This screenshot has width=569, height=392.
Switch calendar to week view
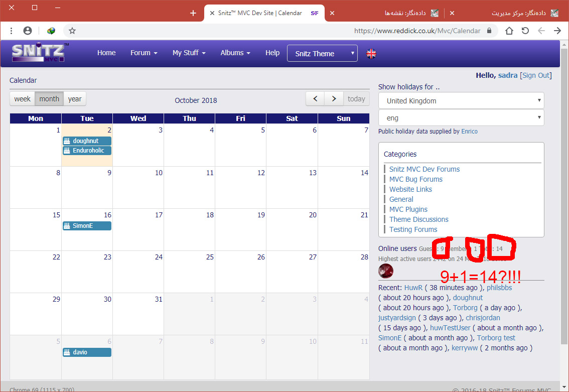click(x=22, y=99)
